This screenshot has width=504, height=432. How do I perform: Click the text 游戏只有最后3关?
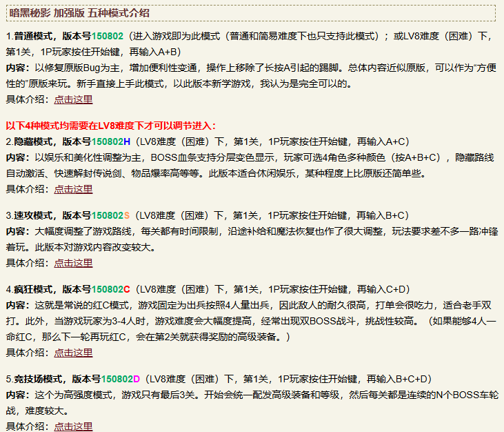[x=159, y=395]
